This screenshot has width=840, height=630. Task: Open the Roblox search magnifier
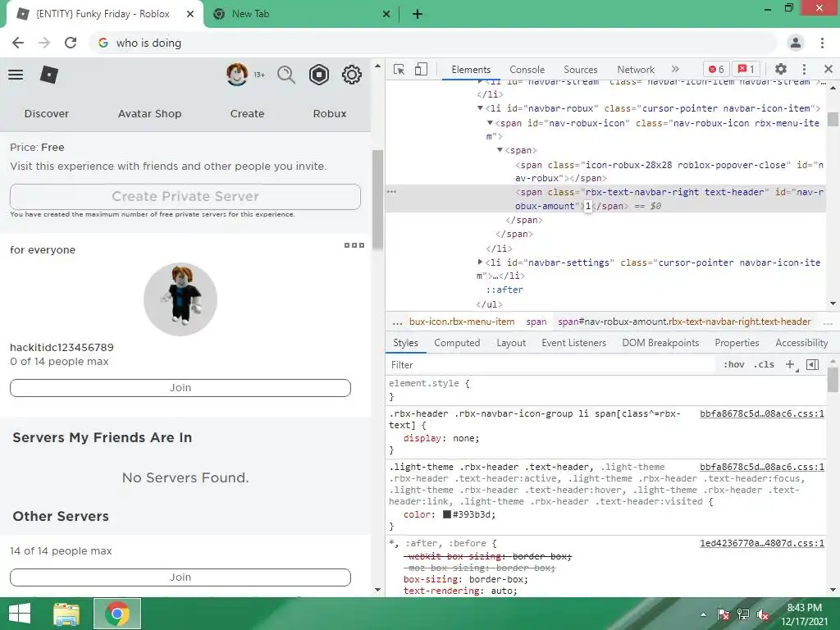click(x=286, y=75)
